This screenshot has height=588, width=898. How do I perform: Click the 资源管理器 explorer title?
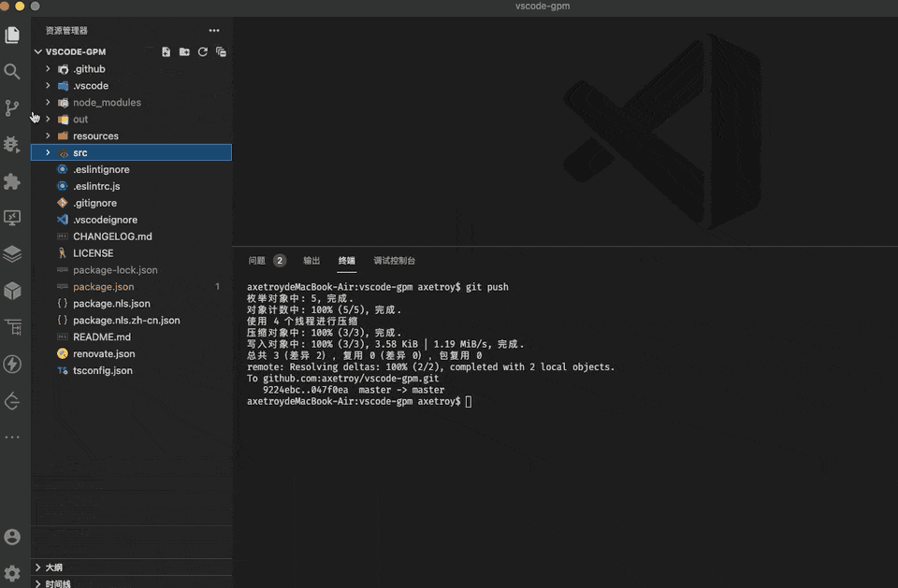(x=66, y=30)
